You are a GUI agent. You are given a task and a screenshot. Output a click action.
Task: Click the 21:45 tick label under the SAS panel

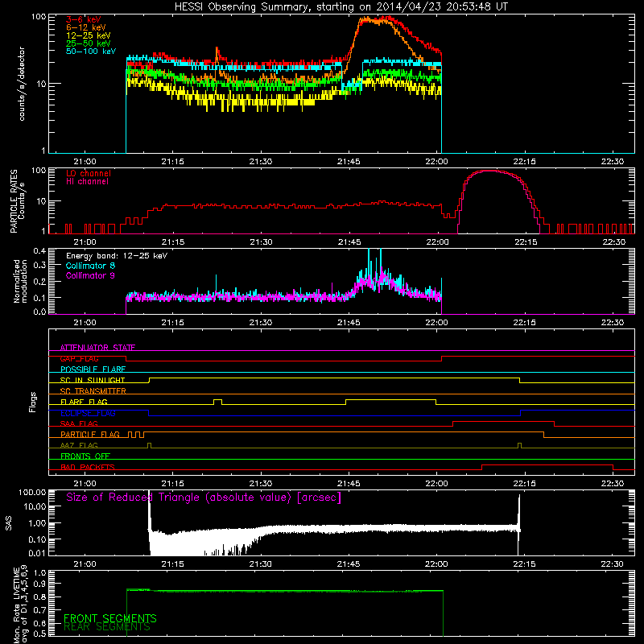tap(349, 564)
